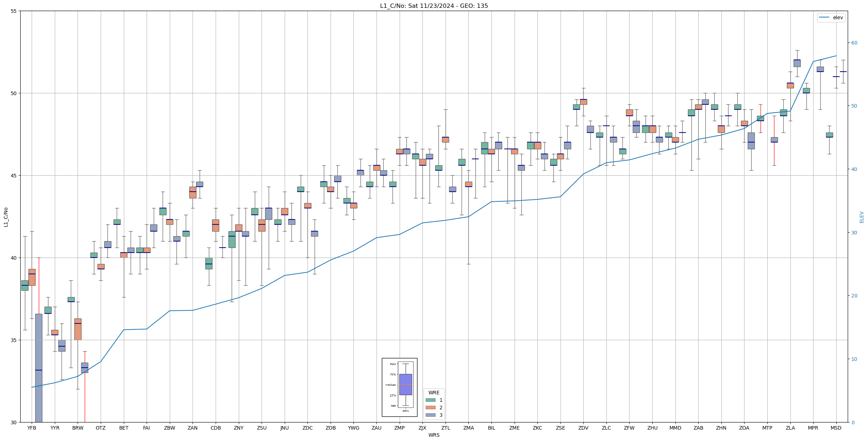Click the ZDV station tick label
Viewport: 868px width, 441px height.
[583, 428]
